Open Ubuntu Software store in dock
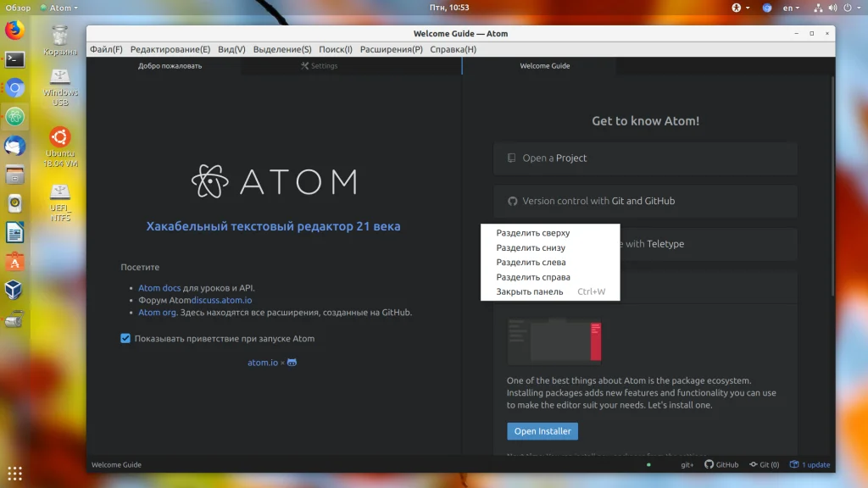The image size is (868, 488). pos(15,262)
